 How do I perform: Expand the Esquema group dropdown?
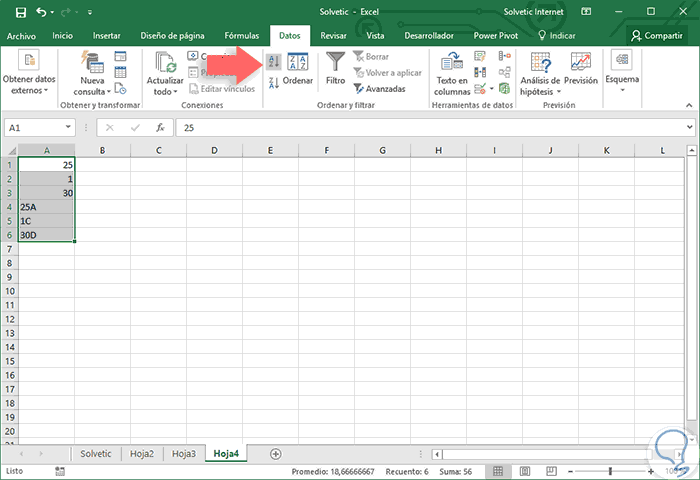click(x=622, y=71)
